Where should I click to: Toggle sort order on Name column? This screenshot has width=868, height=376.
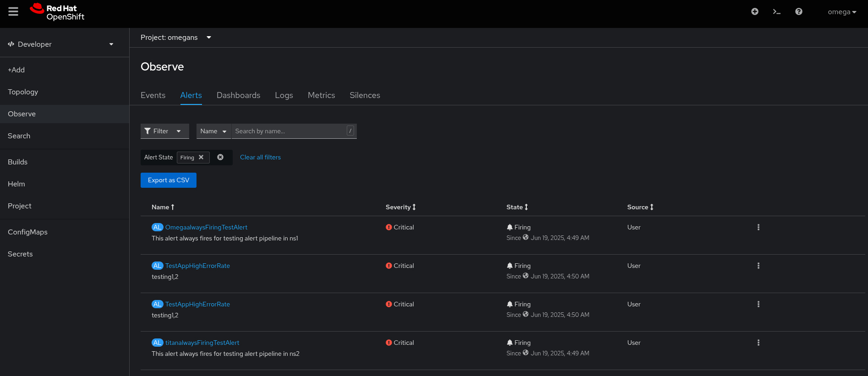click(163, 207)
